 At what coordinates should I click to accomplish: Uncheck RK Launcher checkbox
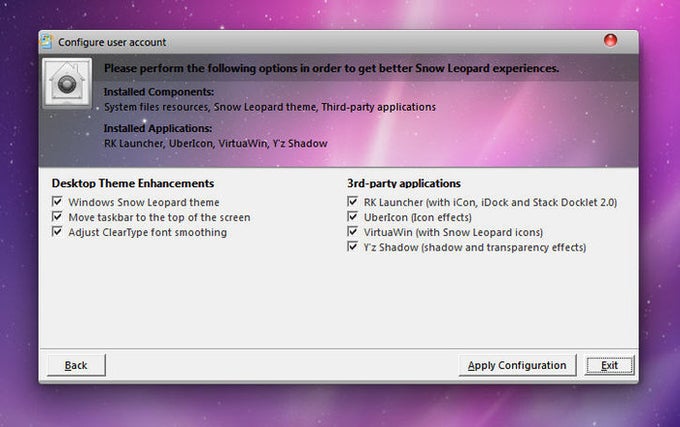(x=353, y=202)
